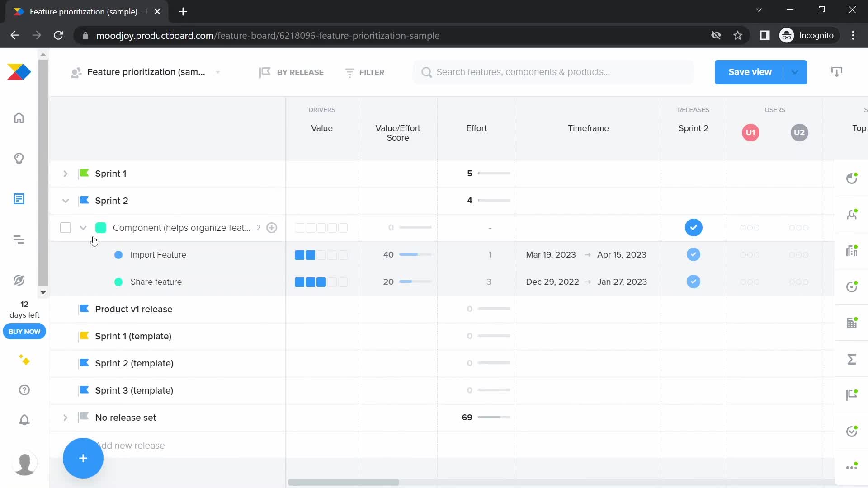Image resolution: width=868 pixels, height=488 pixels.
Task: Open the Portal compass icon in sidebar
Action: pyautogui.click(x=19, y=280)
